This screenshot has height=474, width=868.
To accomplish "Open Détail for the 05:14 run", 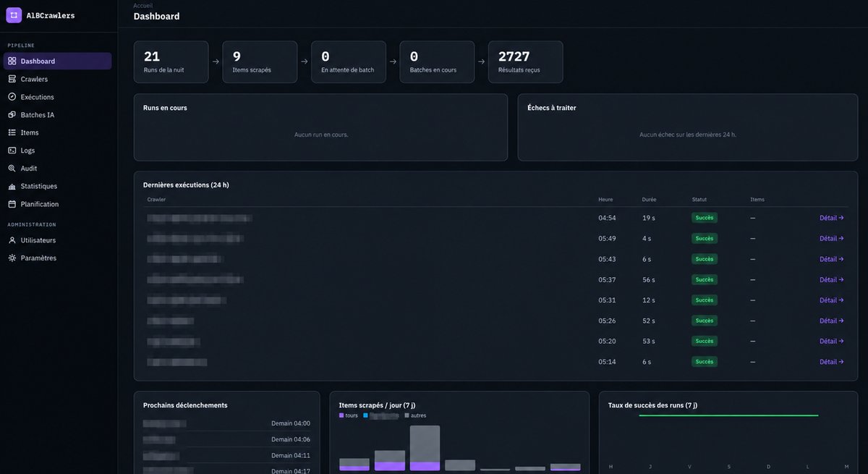I will click(x=832, y=362).
